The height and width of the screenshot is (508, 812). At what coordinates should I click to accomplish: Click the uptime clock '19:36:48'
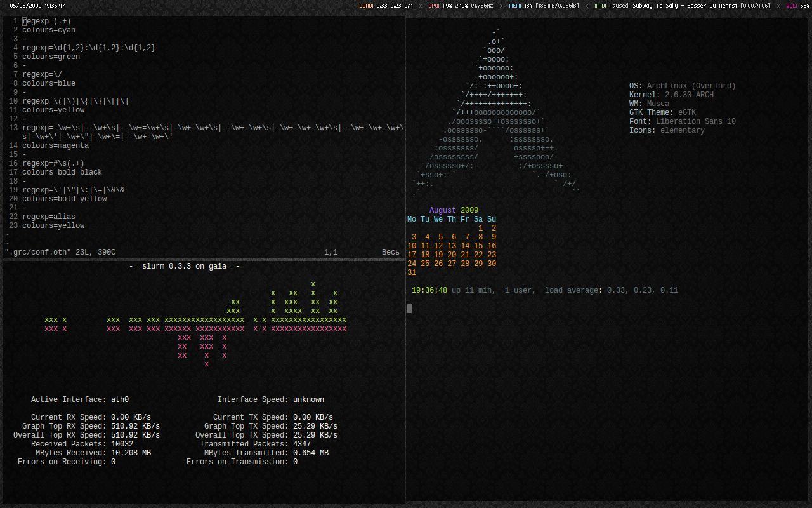pos(429,290)
